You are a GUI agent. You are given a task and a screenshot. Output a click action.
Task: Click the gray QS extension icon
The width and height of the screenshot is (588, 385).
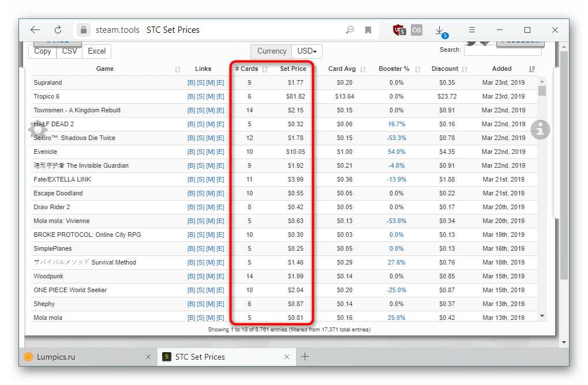pos(417,30)
